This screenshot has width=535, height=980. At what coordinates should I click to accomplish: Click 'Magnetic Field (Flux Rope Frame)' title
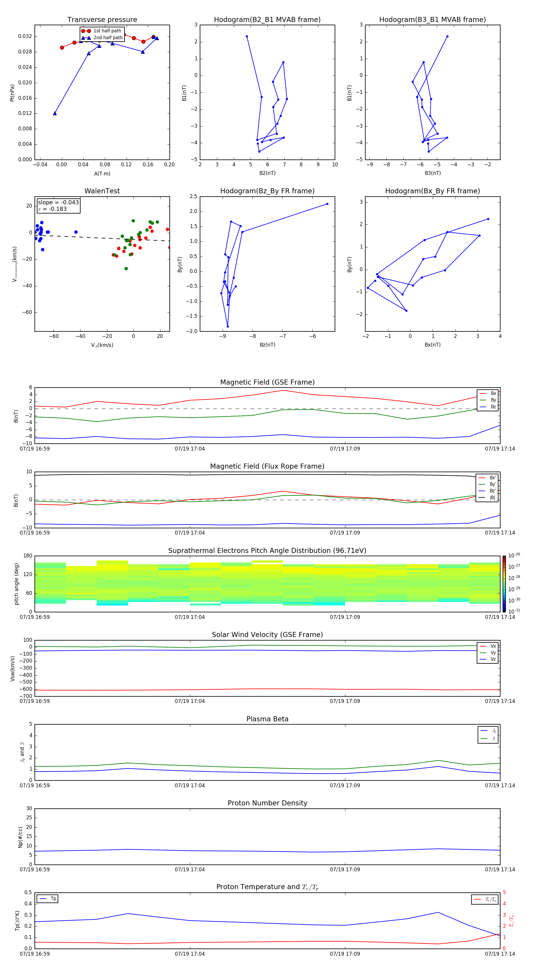click(x=267, y=467)
